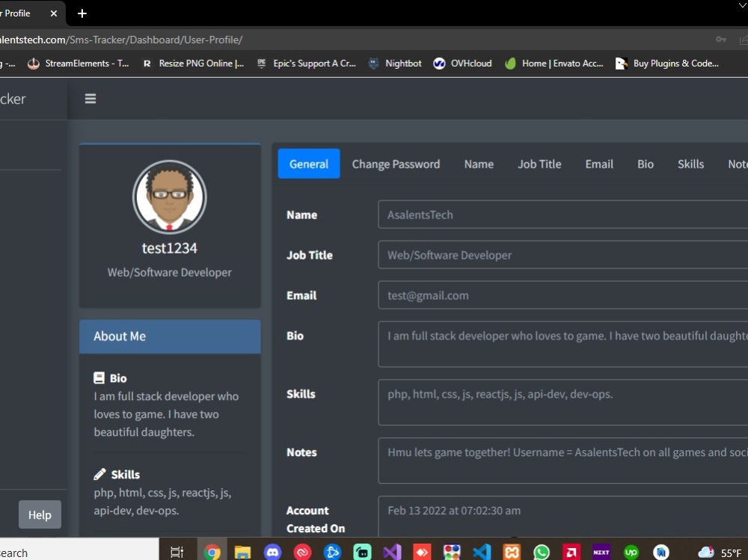Open AnyDesk from taskbar
The image size is (748, 560).
click(x=422, y=553)
